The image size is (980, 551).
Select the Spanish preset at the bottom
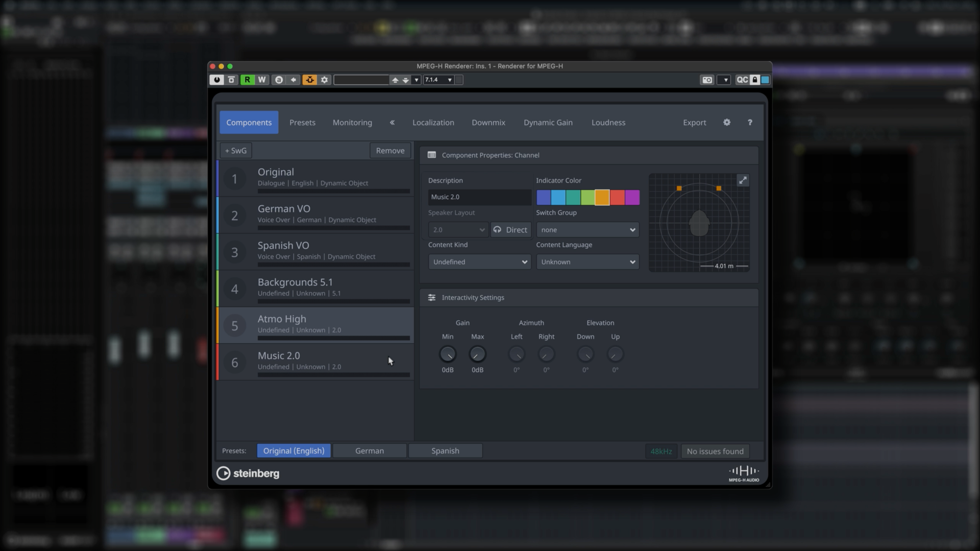[445, 450]
